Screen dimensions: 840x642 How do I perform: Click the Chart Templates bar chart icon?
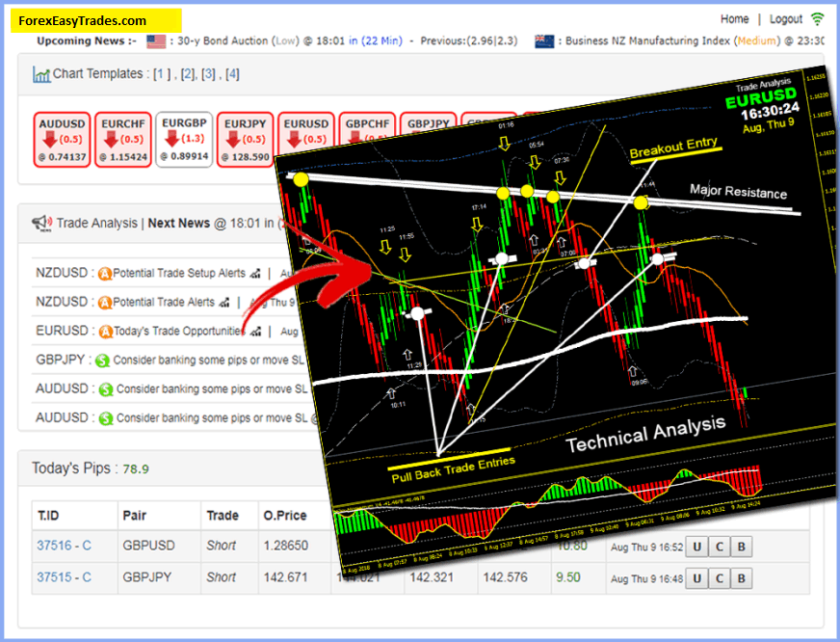point(41,74)
